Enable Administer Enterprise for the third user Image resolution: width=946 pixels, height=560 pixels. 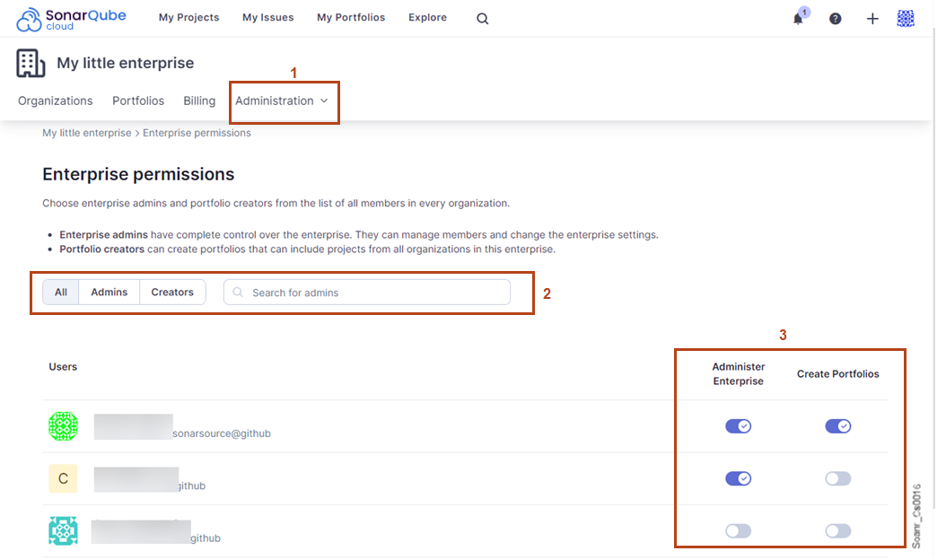(739, 530)
